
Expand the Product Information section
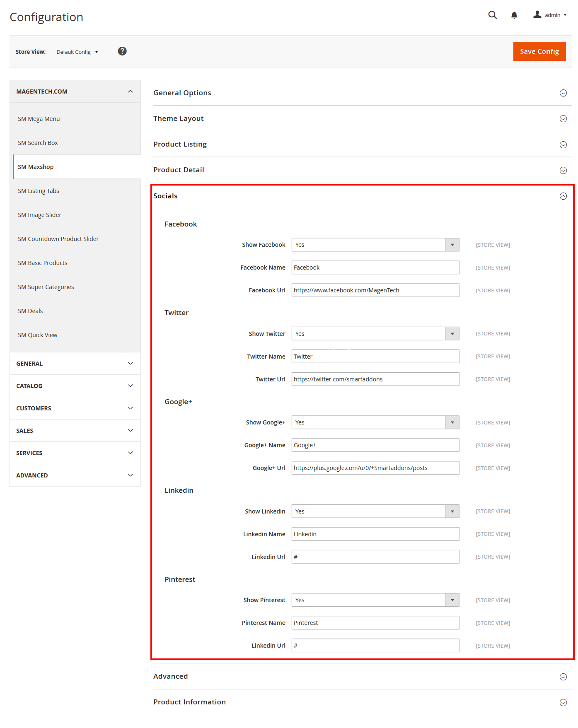coord(363,702)
